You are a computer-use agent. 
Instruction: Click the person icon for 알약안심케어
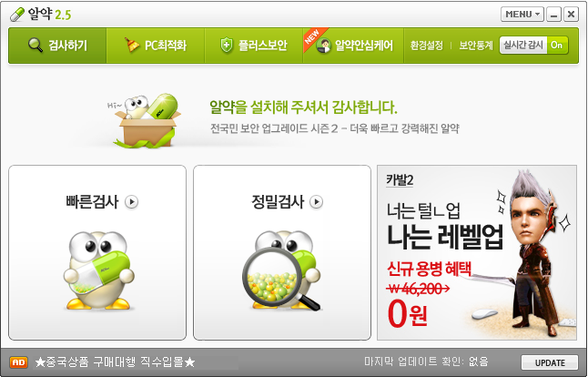[x=323, y=46]
